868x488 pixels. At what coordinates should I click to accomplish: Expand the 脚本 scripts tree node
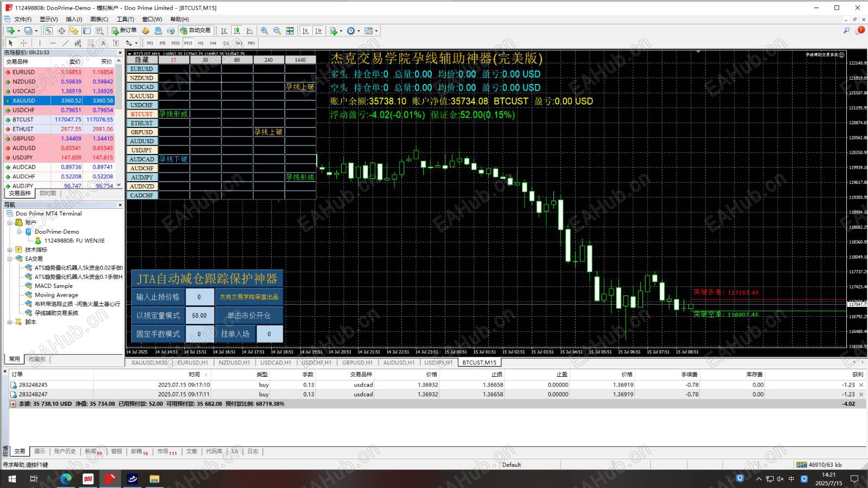[10, 322]
